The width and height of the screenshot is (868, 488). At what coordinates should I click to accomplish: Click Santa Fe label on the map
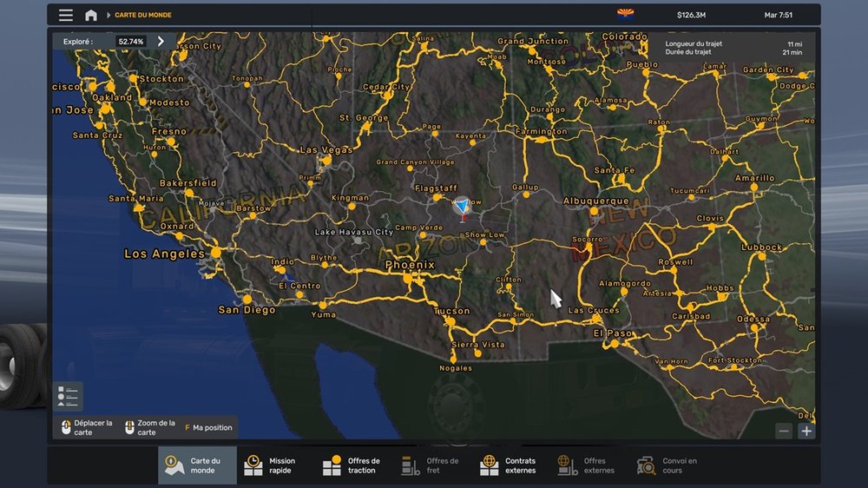pyautogui.click(x=614, y=170)
